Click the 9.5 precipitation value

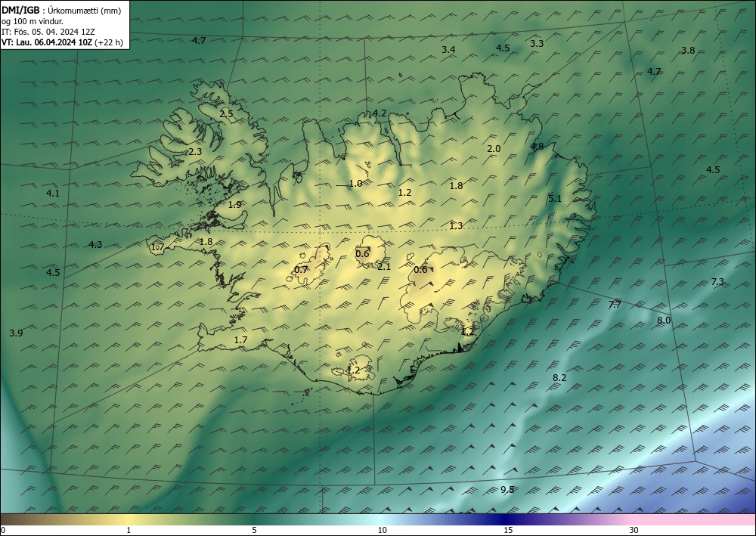point(507,490)
